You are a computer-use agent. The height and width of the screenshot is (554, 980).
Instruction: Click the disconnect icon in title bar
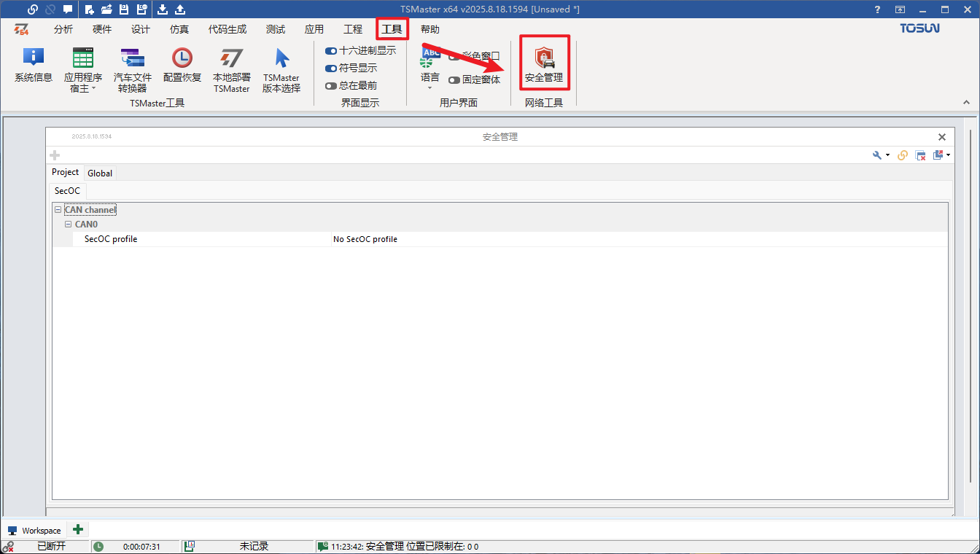[x=50, y=9]
